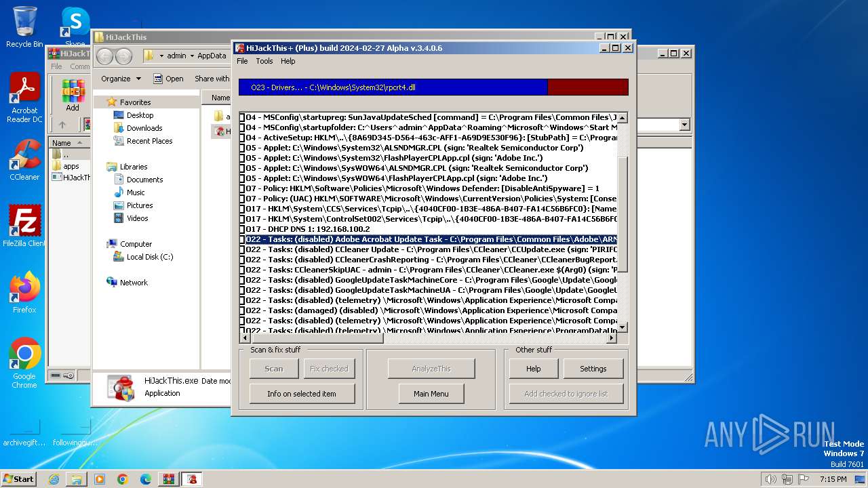Click the Start button
The image size is (868, 488).
(x=18, y=479)
